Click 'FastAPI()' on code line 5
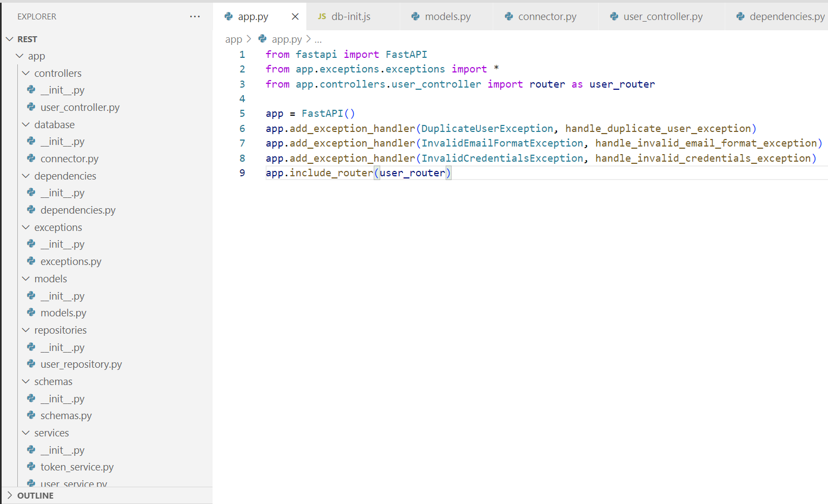Viewport: 828px width, 504px height. point(328,114)
